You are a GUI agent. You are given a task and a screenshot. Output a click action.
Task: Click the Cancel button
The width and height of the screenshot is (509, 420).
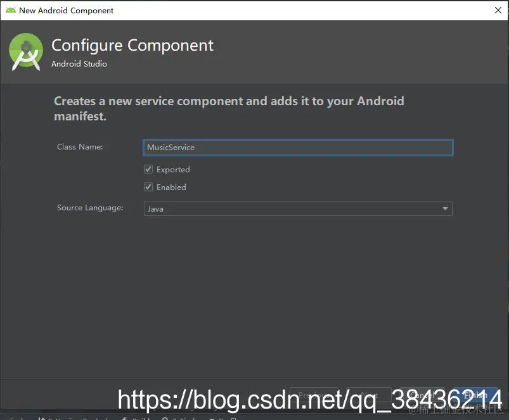pyautogui.click(x=422, y=395)
